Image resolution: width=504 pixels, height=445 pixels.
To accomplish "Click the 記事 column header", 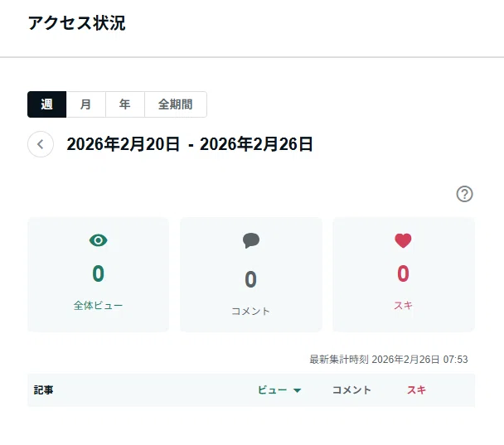I will point(43,390).
